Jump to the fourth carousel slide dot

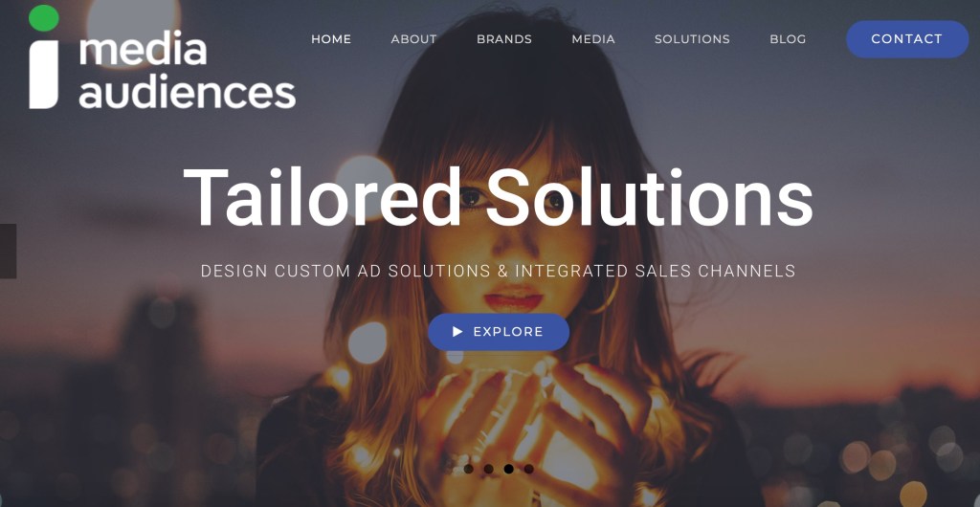528,469
